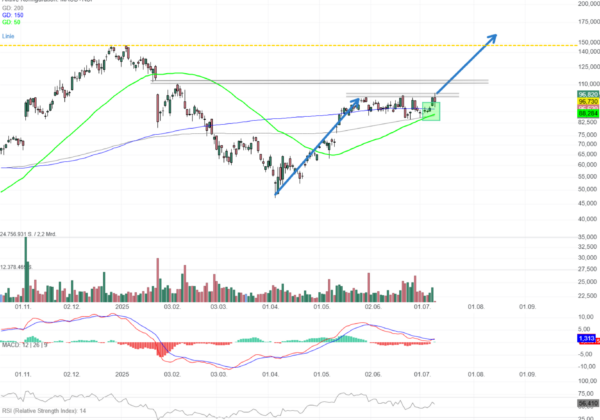This screenshot has height=420, width=600.
Task: Click 01.11. date under the volume bars
Action: coord(23,307)
